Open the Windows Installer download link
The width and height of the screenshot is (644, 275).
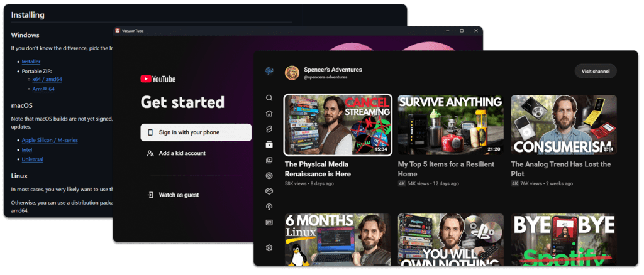coord(31,62)
